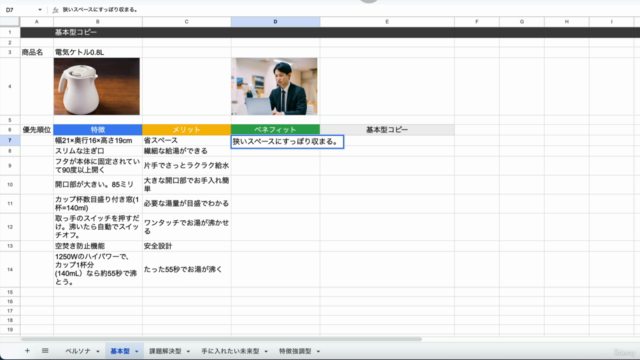The image size is (640, 360).
Task: Select row 14 header
Action: coord(10,269)
